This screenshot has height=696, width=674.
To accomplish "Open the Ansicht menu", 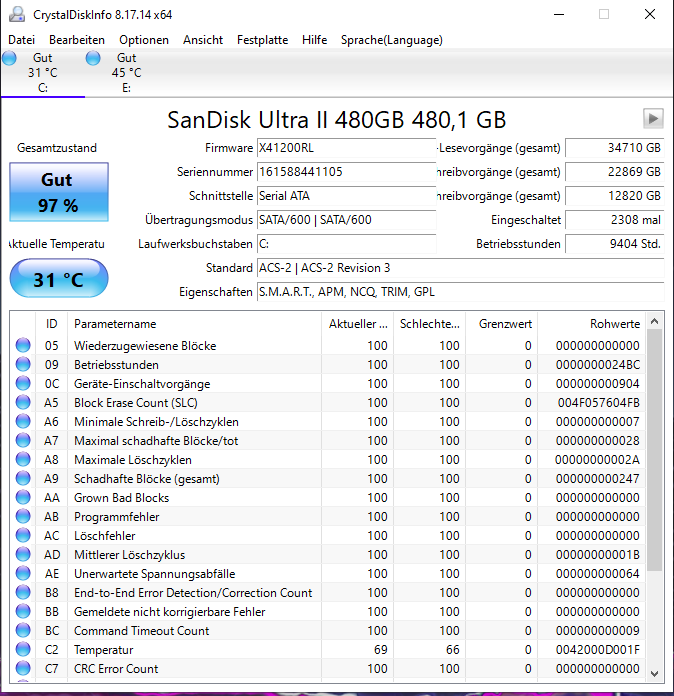I will click(203, 40).
